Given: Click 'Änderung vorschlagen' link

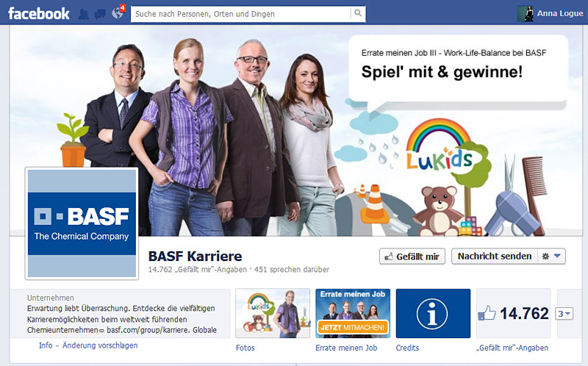Looking at the screenshot, I should click(100, 345).
